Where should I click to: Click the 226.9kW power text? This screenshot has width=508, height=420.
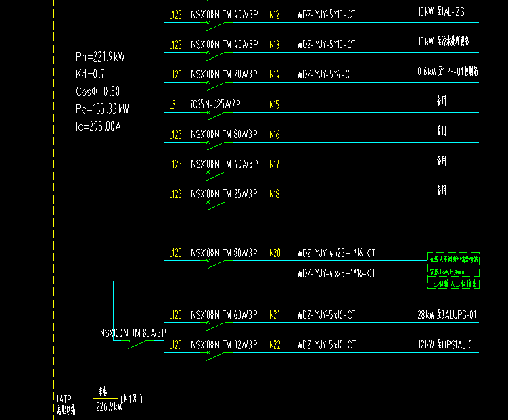pyautogui.click(x=110, y=406)
